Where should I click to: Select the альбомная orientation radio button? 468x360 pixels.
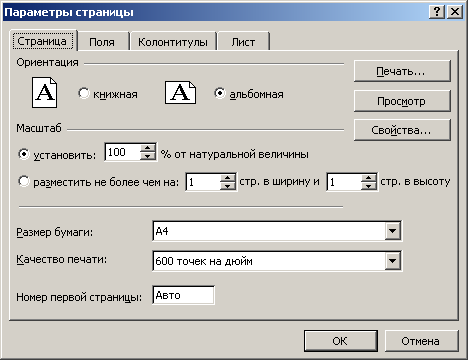(220, 93)
